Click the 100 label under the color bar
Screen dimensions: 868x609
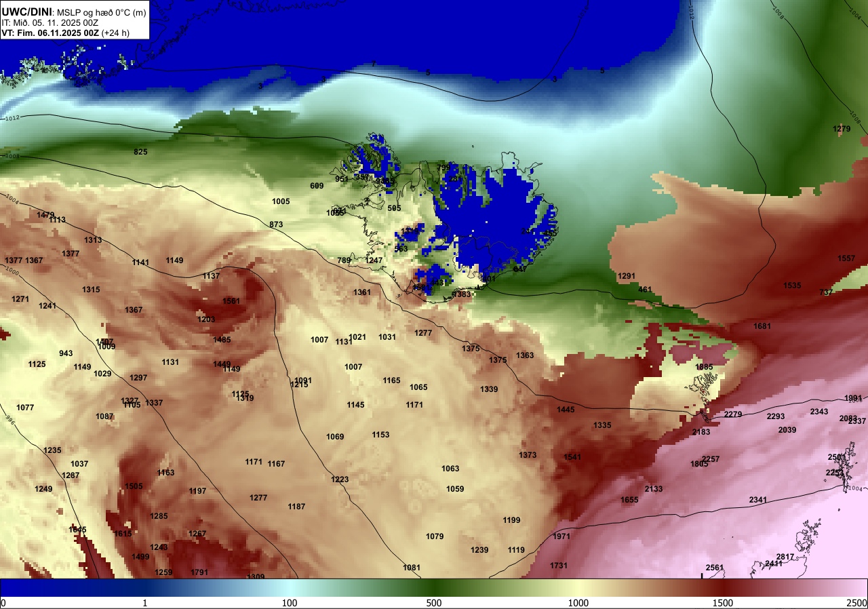point(290,603)
